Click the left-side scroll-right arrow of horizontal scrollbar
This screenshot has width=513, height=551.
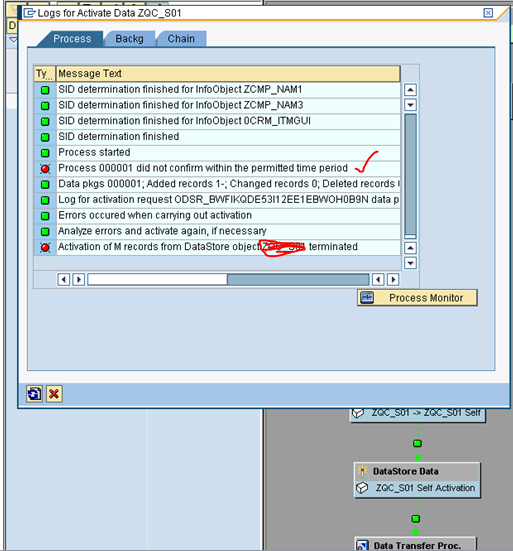(79, 280)
